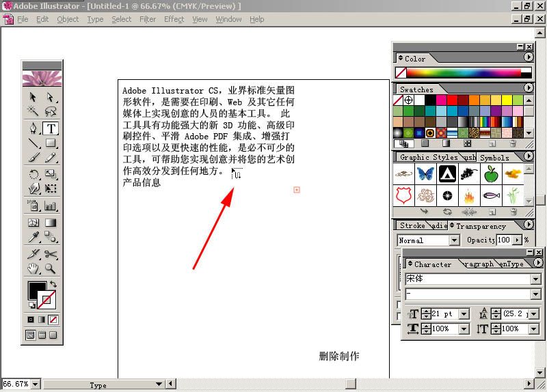Click the Registration swatch in Swatches

click(x=408, y=100)
